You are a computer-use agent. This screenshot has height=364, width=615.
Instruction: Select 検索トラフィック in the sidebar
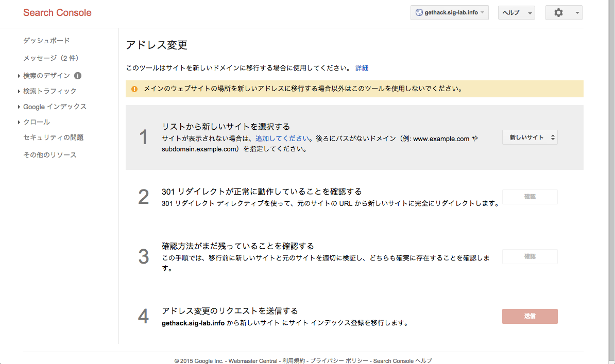pyautogui.click(x=50, y=91)
